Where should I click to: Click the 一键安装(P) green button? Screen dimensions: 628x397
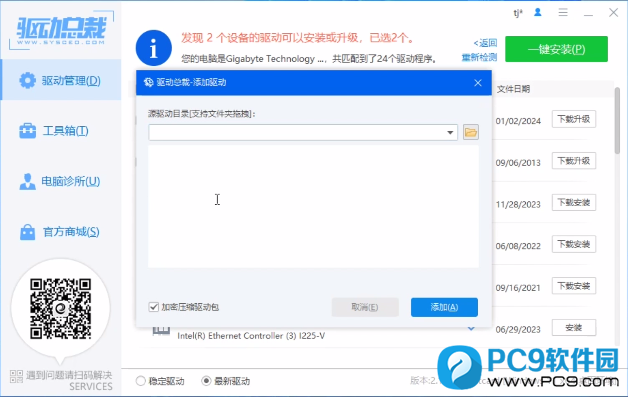556,49
